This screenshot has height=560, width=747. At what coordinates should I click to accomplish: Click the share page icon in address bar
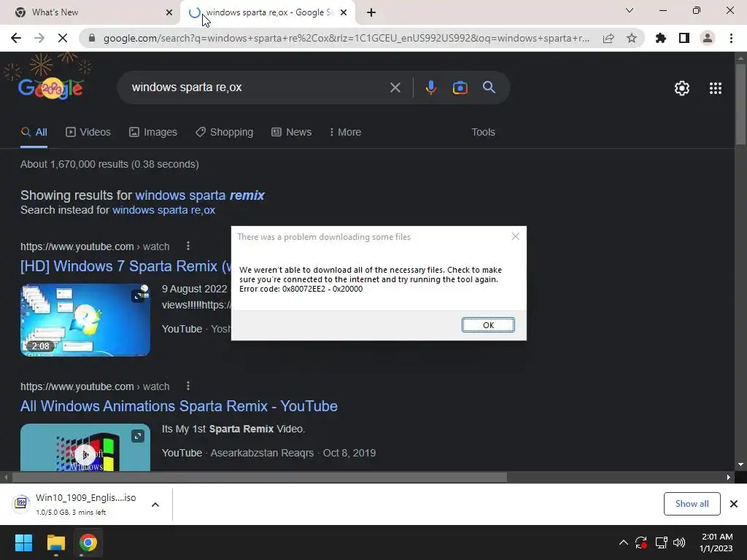[x=608, y=38]
